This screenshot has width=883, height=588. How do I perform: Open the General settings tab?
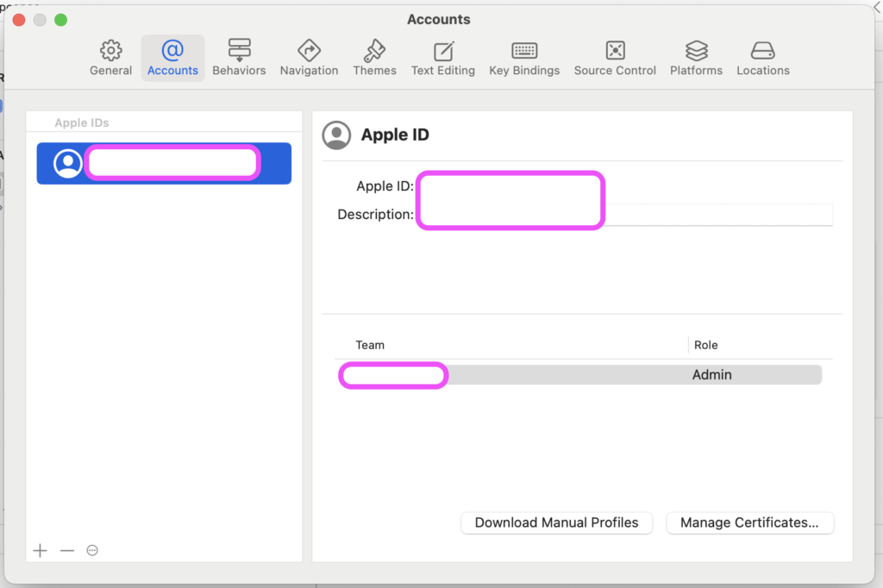pyautogui.click(x=111, y=58)
